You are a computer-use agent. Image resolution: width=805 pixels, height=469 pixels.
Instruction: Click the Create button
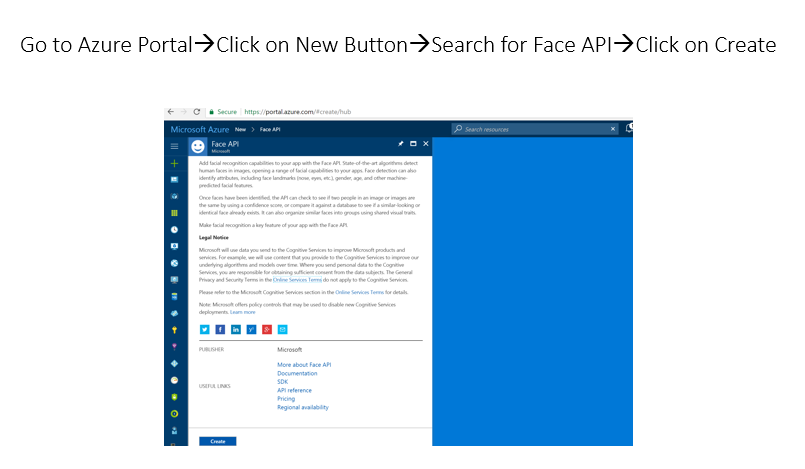tap(217, 440)
